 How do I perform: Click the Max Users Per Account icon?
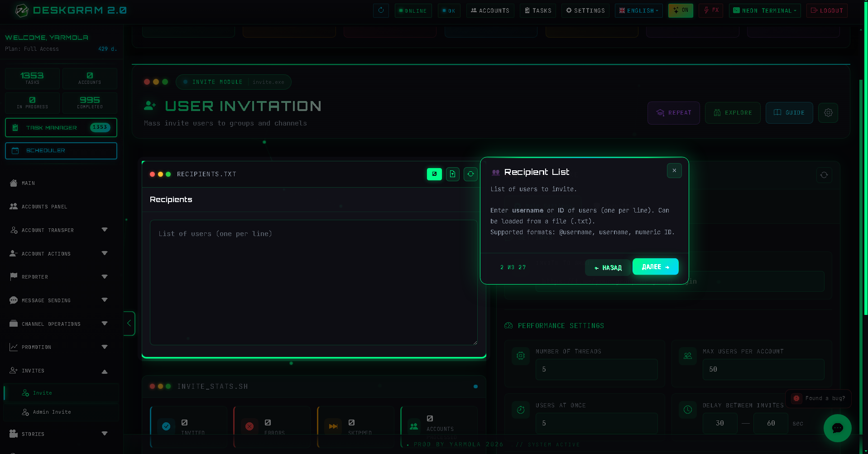[x=688, y=356]
